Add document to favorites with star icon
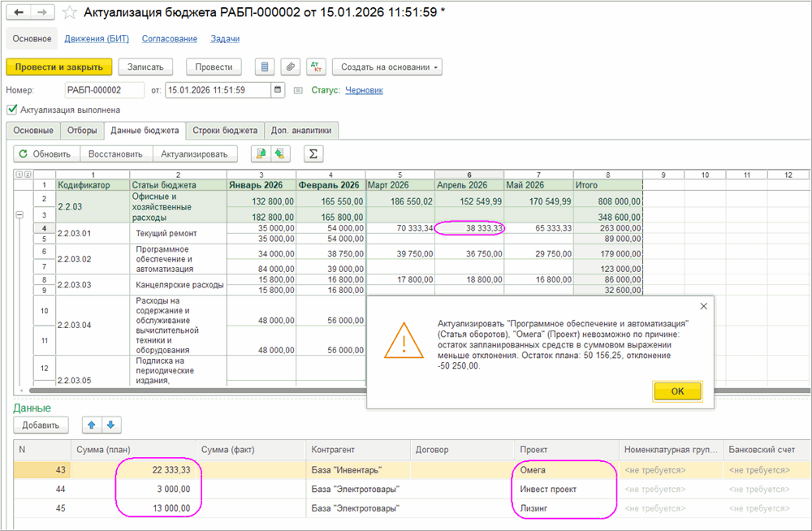Screen dimensions: 812x531 [x=71, y=13]
